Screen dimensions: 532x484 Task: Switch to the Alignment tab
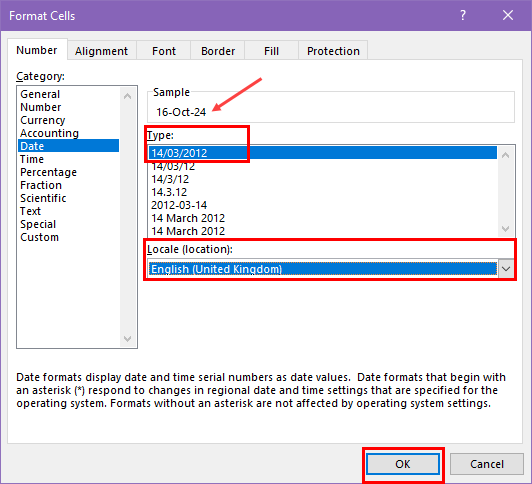click(101, 51)
